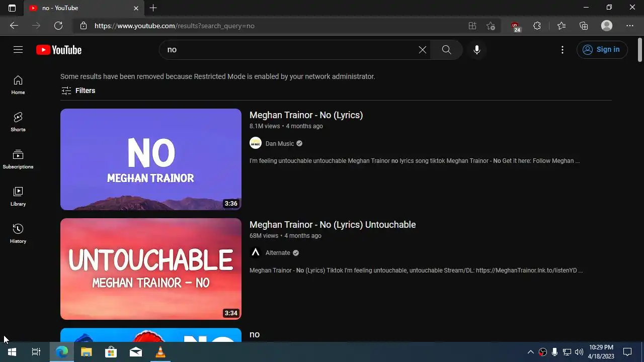Launch VLC media player from taskbar
644x362 pixels.
point(160,352)
